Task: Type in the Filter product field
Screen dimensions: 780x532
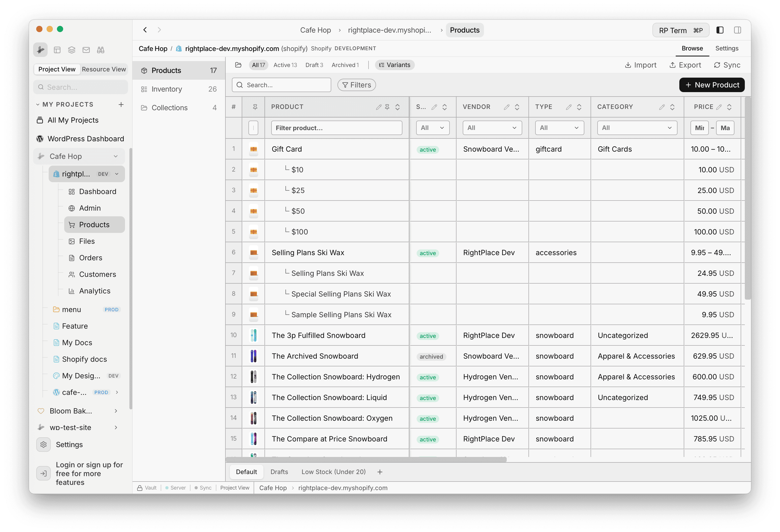Action: click(x=337, y=128)
